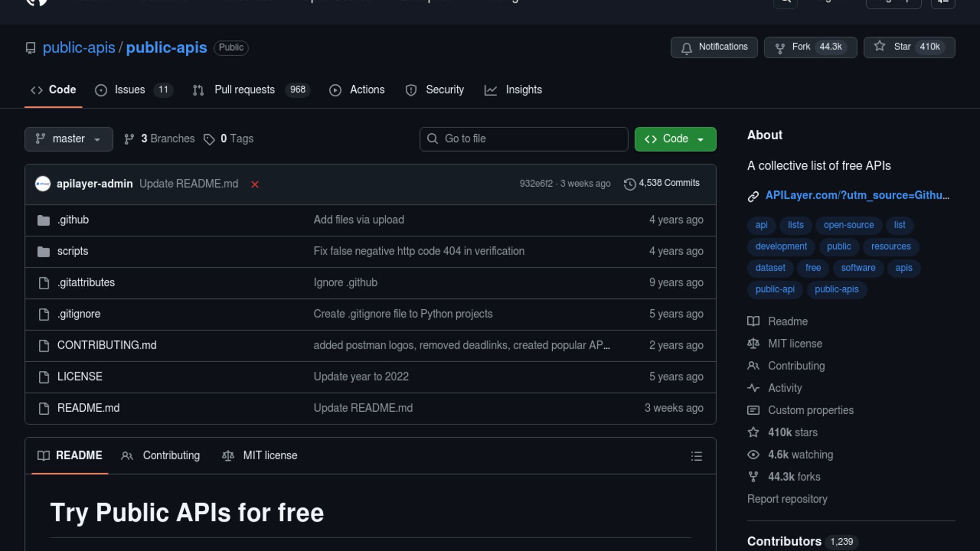The image size is (980, 551).
Task: Click the Fork icon button
Action: pos(780,47)
